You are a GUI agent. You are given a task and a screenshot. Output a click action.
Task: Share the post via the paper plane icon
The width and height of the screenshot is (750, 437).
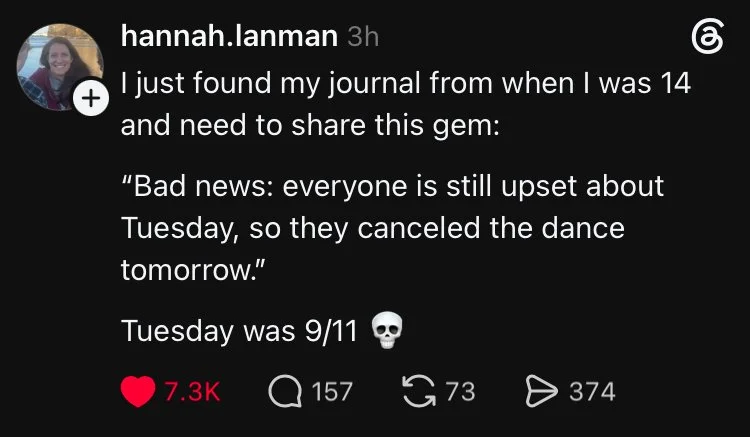(541, 391)
